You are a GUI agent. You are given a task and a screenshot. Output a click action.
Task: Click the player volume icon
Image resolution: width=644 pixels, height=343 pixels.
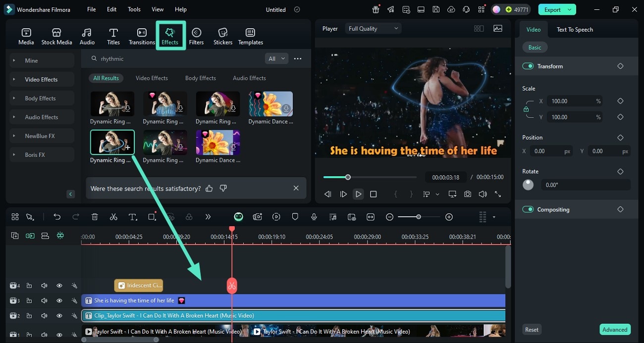point(483,195)
